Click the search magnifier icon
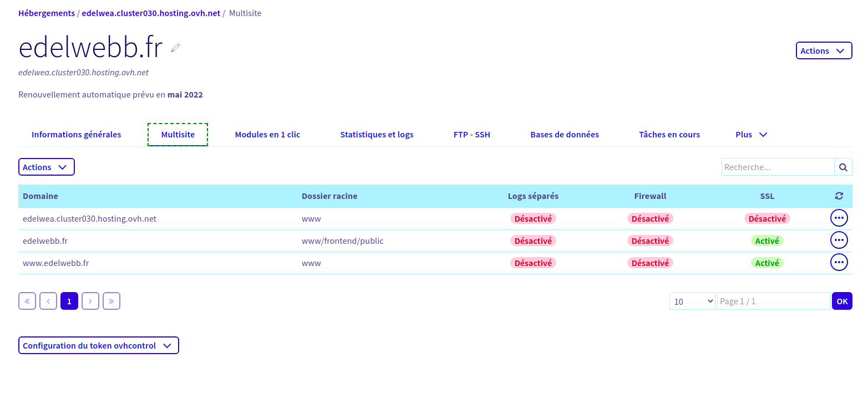The width and height of the screenshot is (868, 404). click(x=843, y=167)
